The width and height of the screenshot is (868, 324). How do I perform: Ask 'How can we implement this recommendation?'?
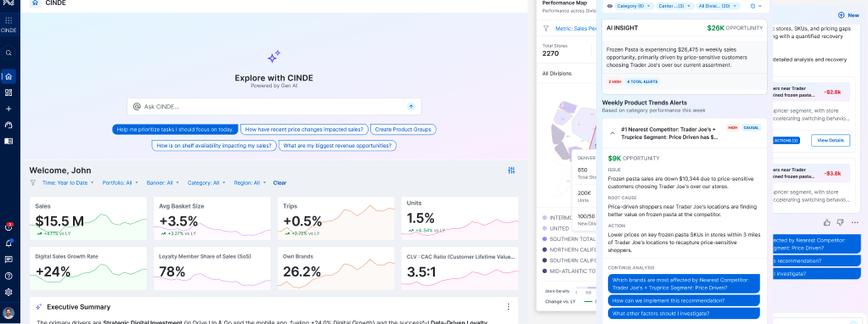684,301
